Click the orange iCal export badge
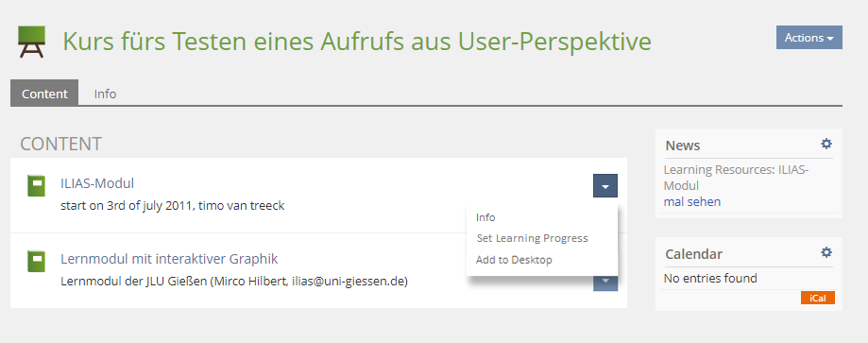 [x=818, y=298]
